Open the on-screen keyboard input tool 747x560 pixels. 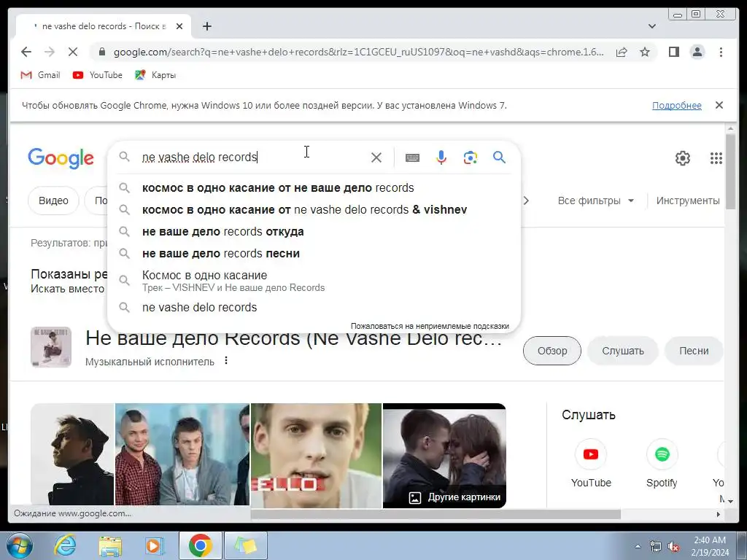[x=412, y=157]
